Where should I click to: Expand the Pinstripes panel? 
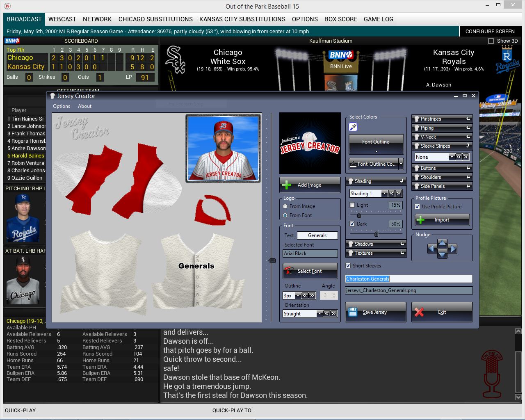coord(442,119)
